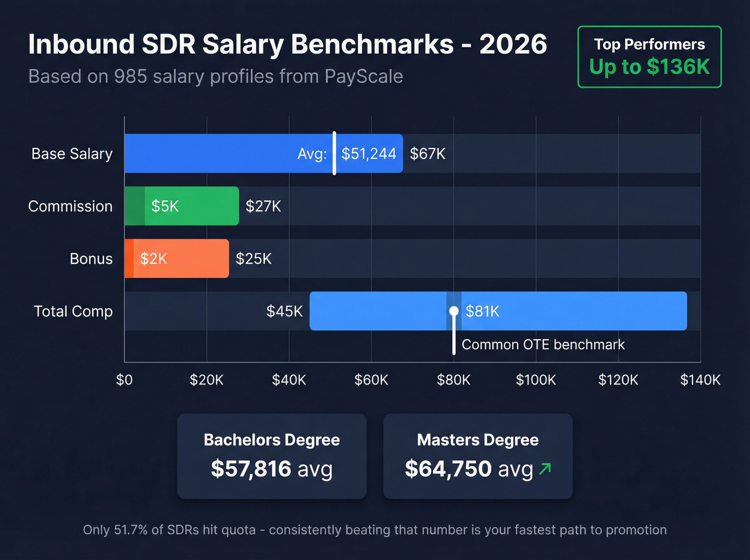Viewport: 750px width, 560px height.
Task: Click the Top Performers badge
Action: click(x=649, y=56)
